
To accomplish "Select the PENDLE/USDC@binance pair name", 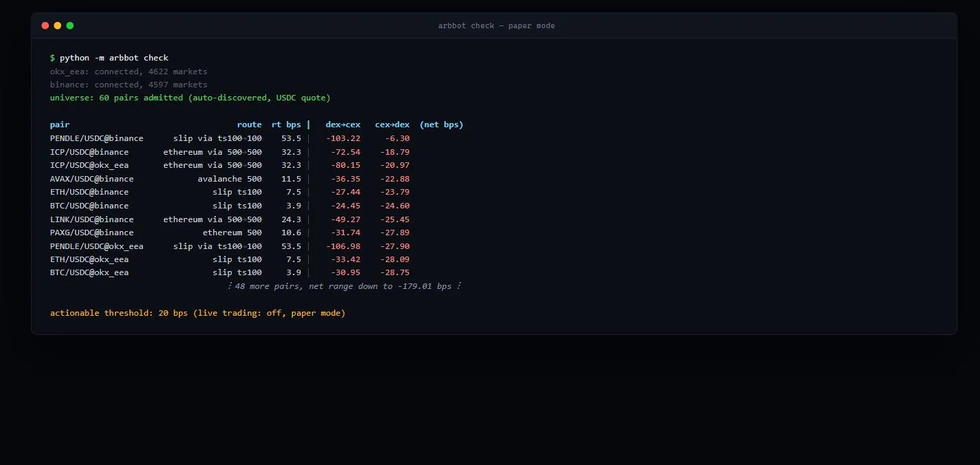I will [97, 138].
